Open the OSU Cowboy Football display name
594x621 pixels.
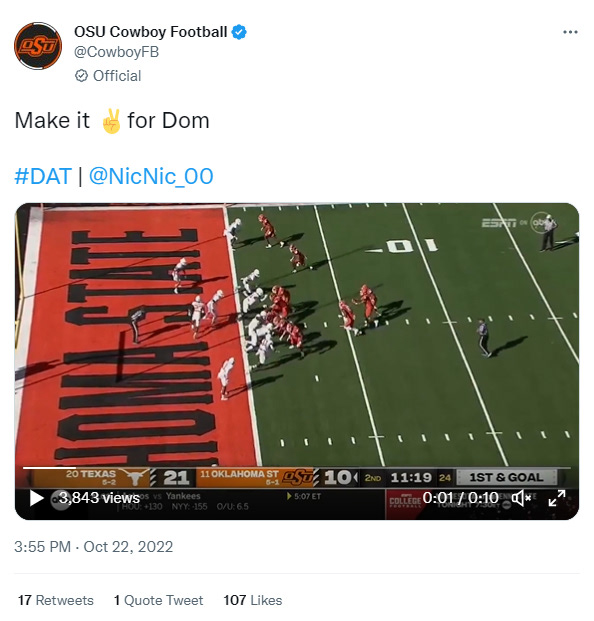click(x=150, y=32)
